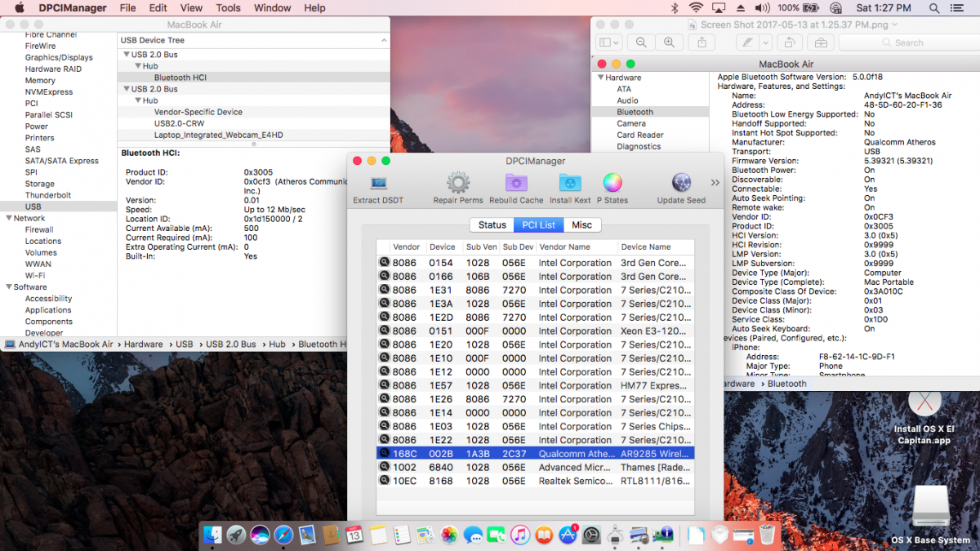Open the Tools menu in menu bar
This screenshot has height=551, width=980.
(228, 8)
